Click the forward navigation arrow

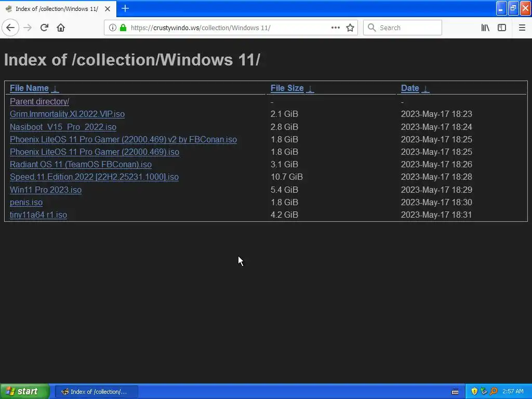click(28, 28)
